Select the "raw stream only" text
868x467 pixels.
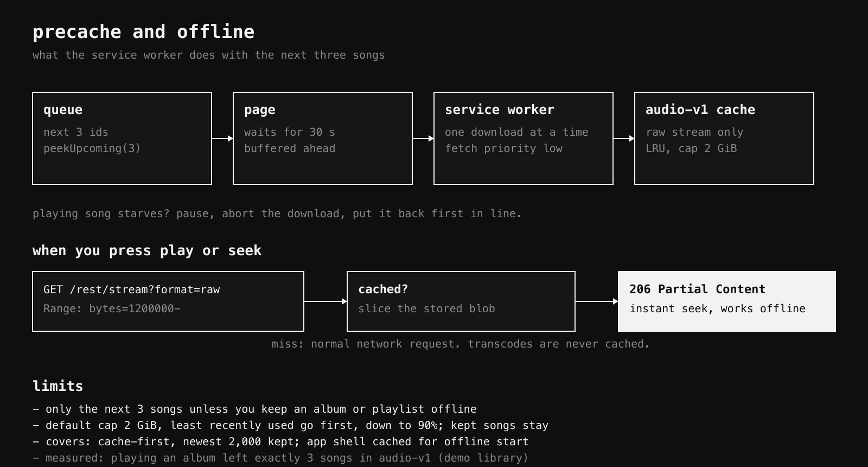(x=694, y=132)
